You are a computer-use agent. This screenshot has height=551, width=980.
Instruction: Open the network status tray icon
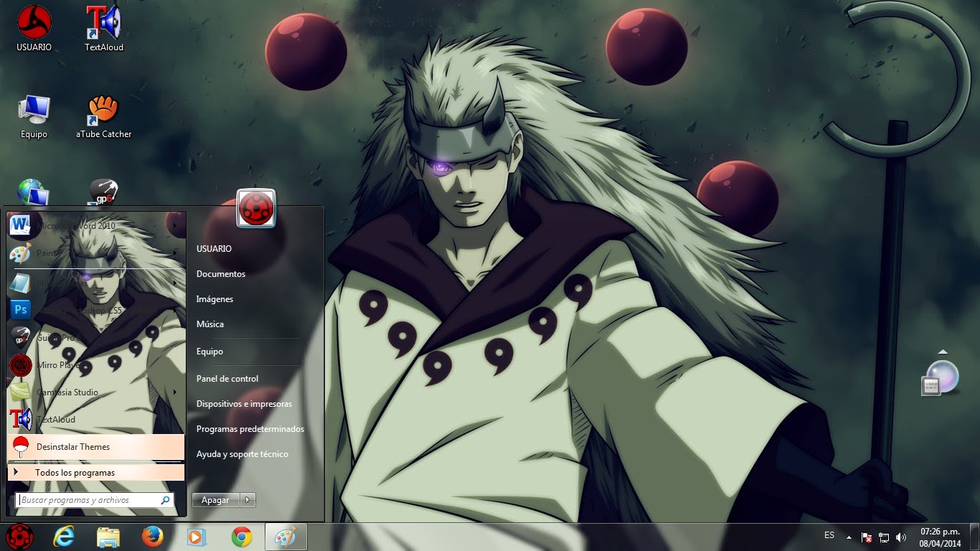pos(884,537)
